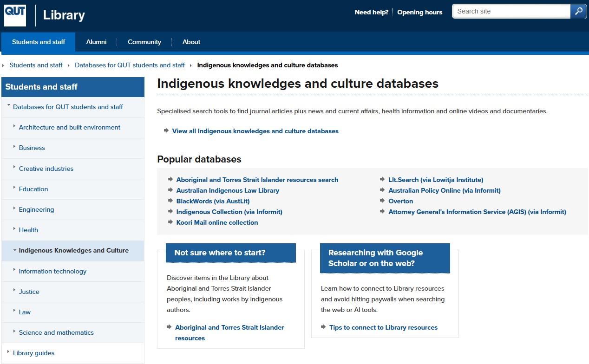Image resolution: width=589 pixels, height=364 pixels.
Task: Open LIt.Search (via Lowitja Institute)
Action: pyautogui.click(x=436, y=180)
